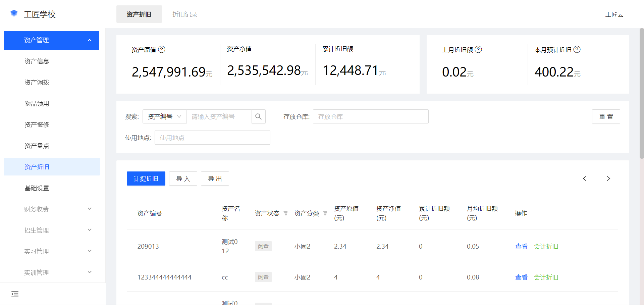Screen dimensions: 644x305
Task: Click 查看 for asset 209013
Action: click(521, 246)
